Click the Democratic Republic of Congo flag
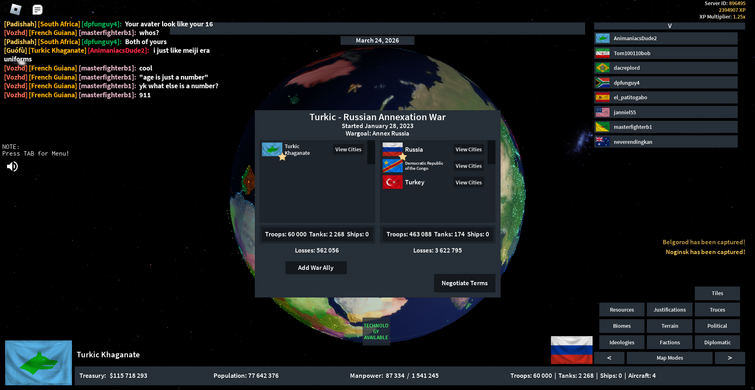Viewport: 755px width, 390px height. [x=392, y=166]
